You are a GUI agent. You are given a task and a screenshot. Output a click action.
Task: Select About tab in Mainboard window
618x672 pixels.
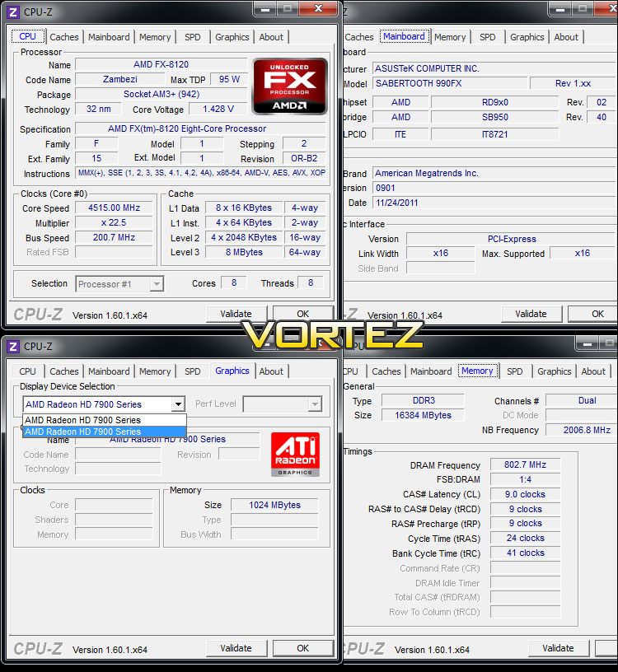click(x=566, y=37)
